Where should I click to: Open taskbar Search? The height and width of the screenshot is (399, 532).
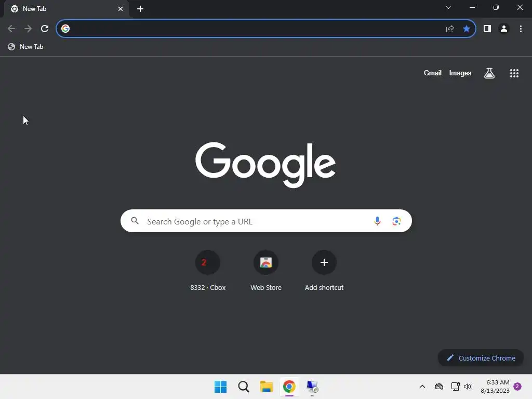pos(244,387)
